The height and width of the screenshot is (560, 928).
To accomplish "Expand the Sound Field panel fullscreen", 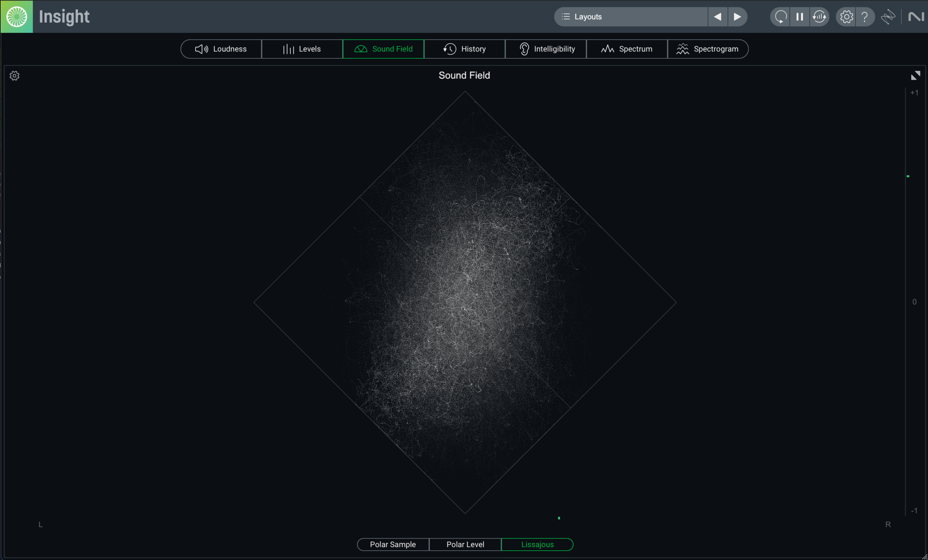I will (x=915, y=76).
